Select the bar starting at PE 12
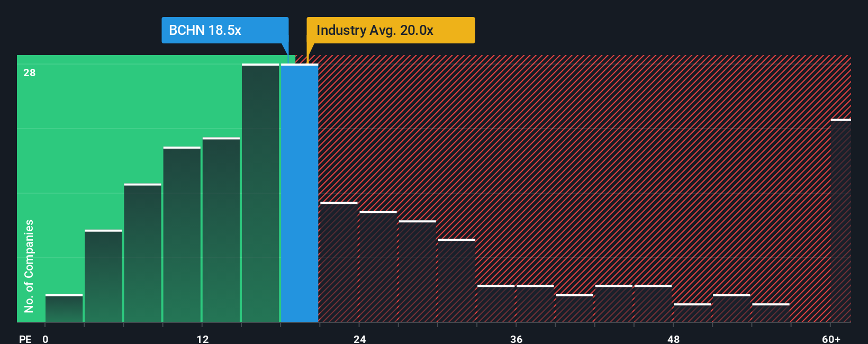The width and height of the screenshot is (868, 344). coord(221,230)
